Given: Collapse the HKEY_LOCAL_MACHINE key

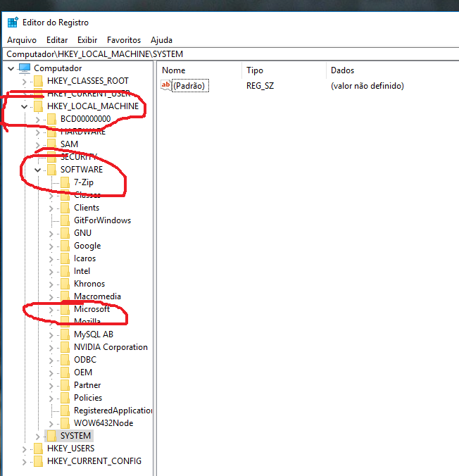Looking at the screenshot, I should pos(24,106).
